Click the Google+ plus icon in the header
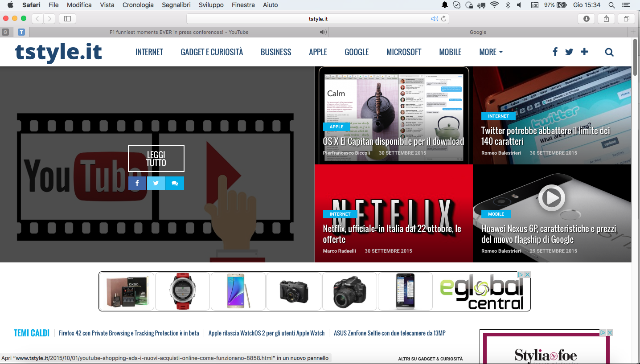Viewport: 640px width, 364px height. click(584, 52)
